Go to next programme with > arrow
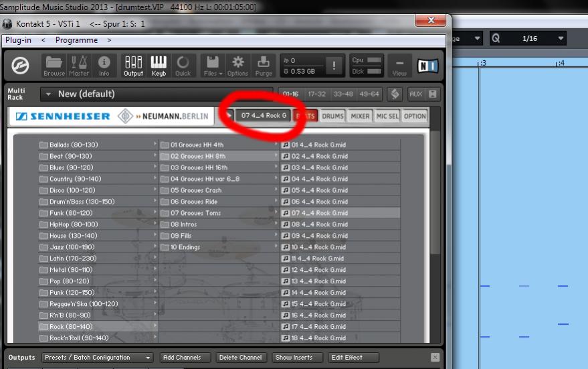The width and height of the screenshot is (588, 369). [x=109, y=40]
